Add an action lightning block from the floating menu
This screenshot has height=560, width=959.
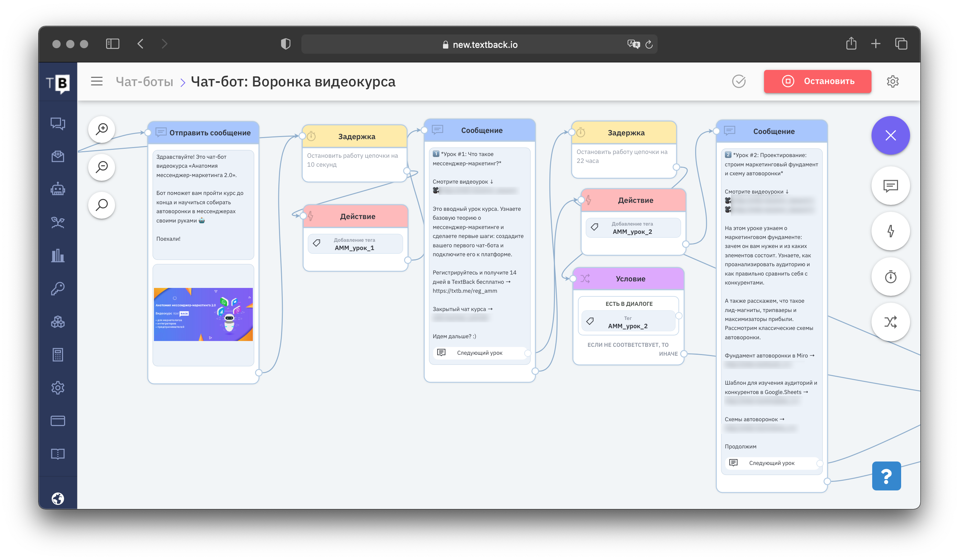pyautogui.click(x=890, y=231)
